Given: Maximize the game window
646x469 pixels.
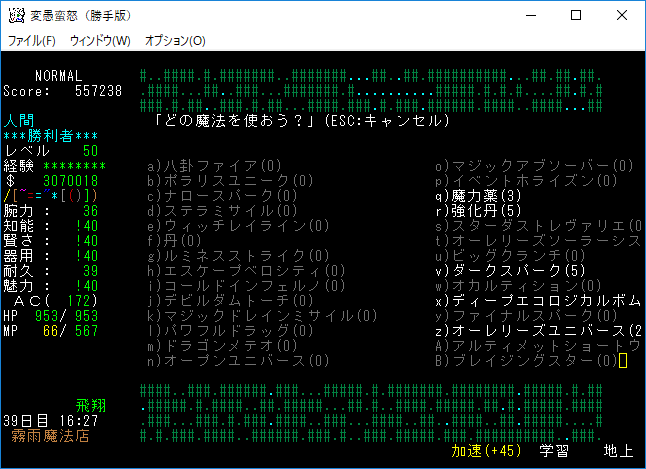Looking at the screenshot, I should [576, 16].
